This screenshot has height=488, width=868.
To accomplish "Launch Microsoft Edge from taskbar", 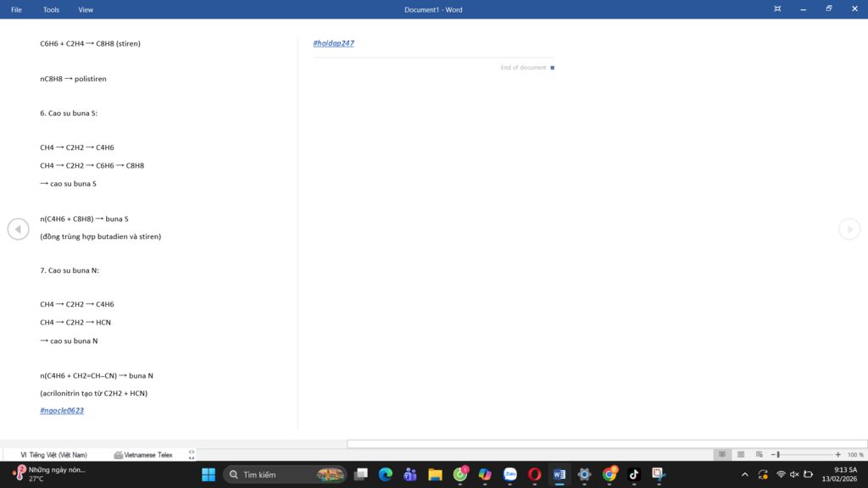I will (x=386, y=474).
